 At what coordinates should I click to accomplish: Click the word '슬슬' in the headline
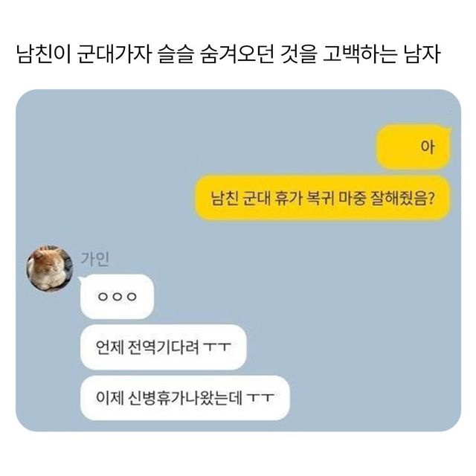[x=176, y=54]
